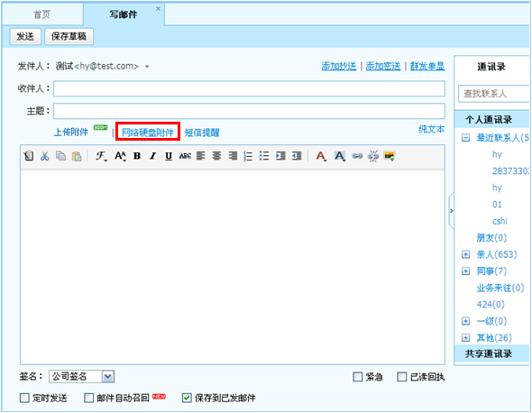Center align text icon
This screenshot has width=532, height=413.
pyautogui.click(x=216, y=156)
